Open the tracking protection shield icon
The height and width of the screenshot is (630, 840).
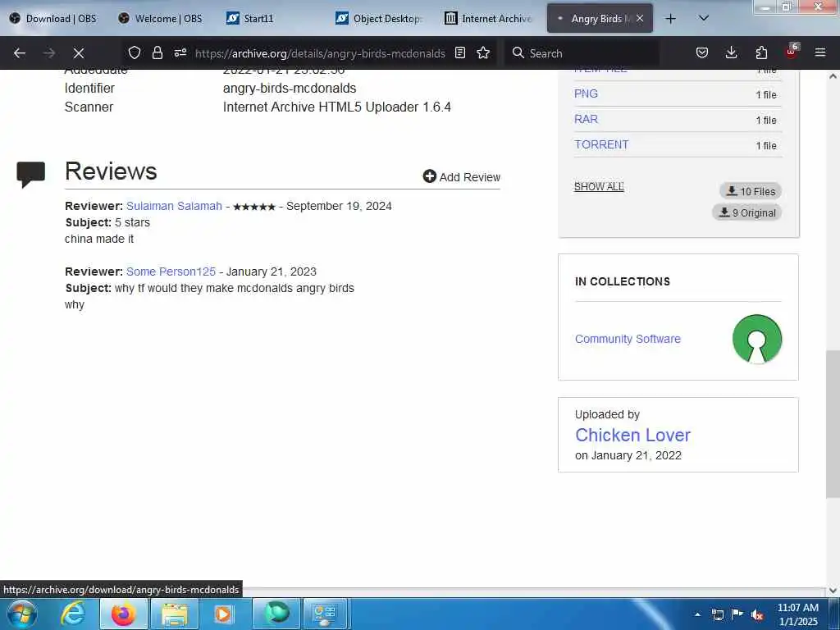point(134,52)
